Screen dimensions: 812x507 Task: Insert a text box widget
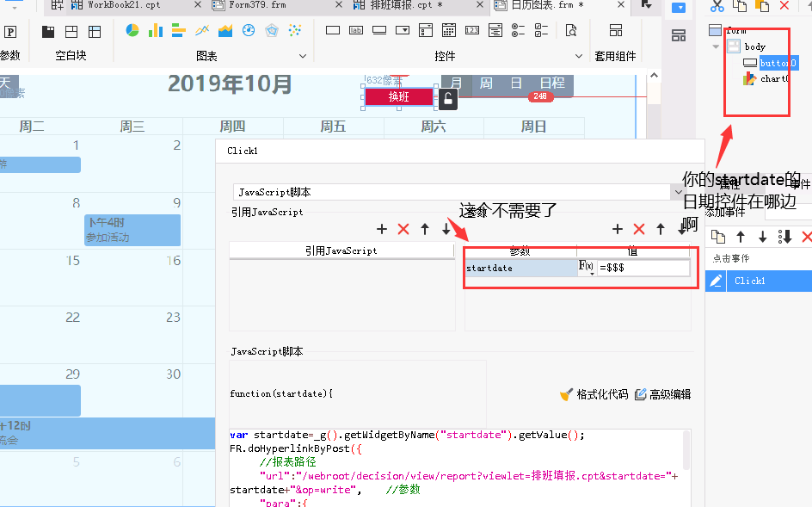pyautogui.click(x=333, y=31)
